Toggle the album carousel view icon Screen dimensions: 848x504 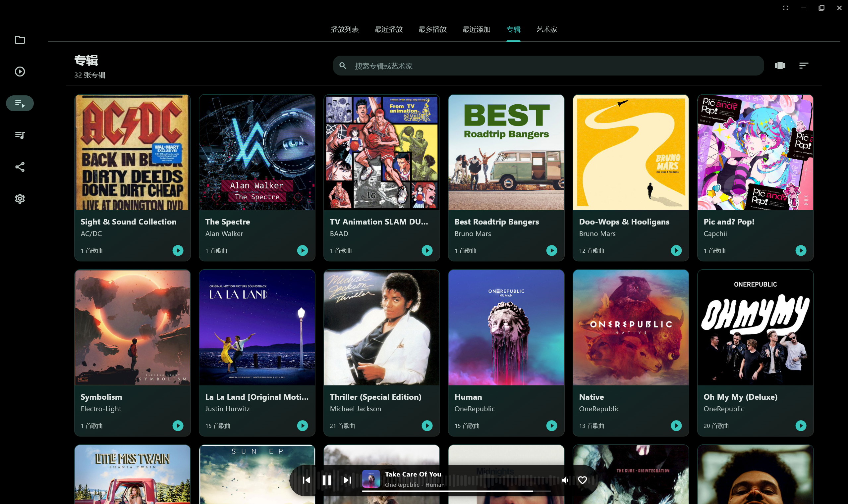[780, 66]
